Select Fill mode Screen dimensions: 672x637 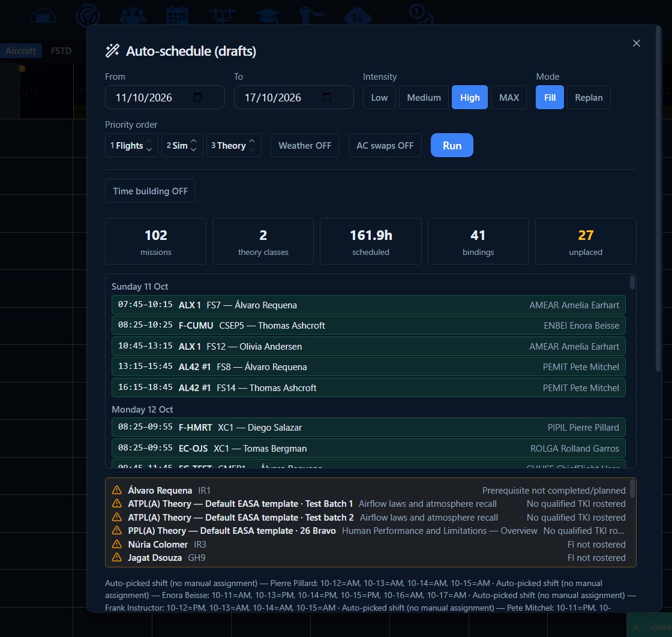click(x=550, y=97)
